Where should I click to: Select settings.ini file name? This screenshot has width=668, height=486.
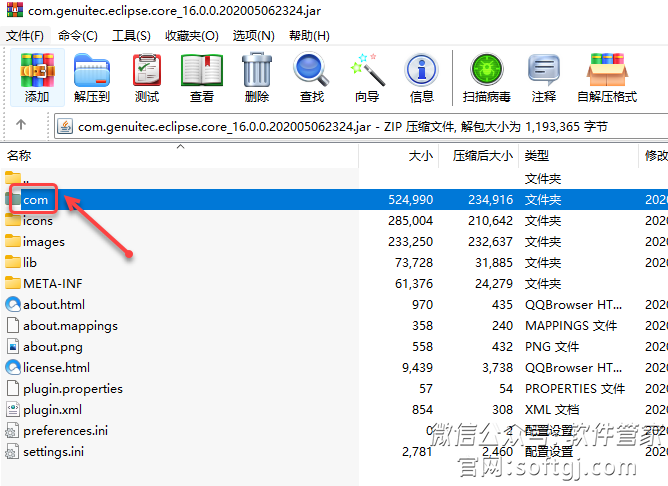54,451
